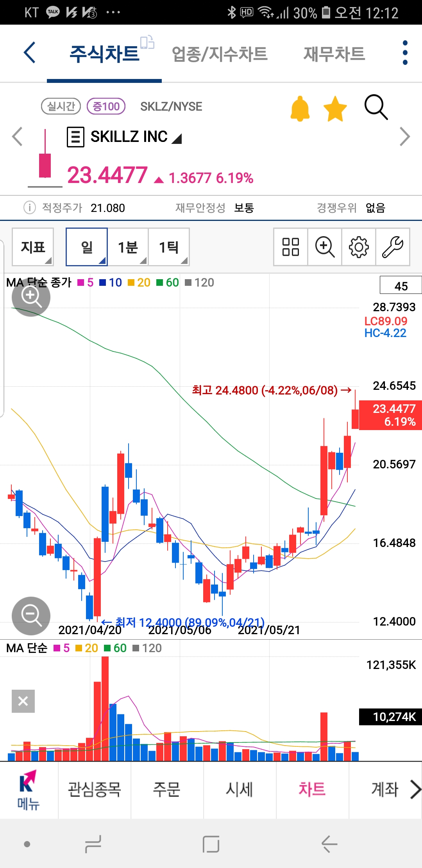This screenshot has height=868, width=422.
Task: Tap the 최저 12.4000 low marker
Action: coord(183,622)
